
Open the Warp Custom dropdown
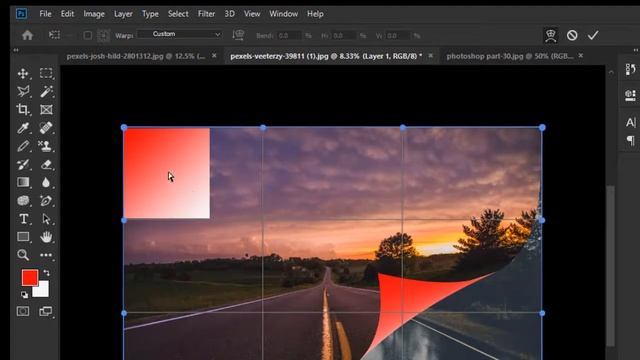(180, 34)
